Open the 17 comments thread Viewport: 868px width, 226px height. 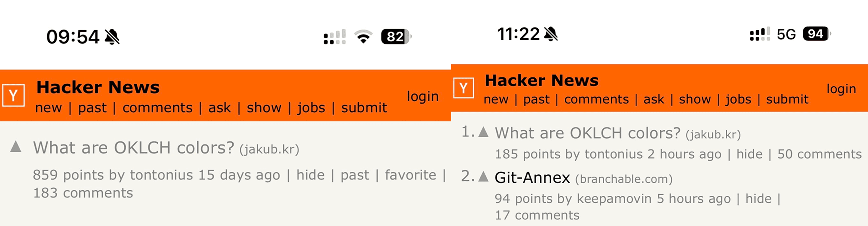[537, 215]
